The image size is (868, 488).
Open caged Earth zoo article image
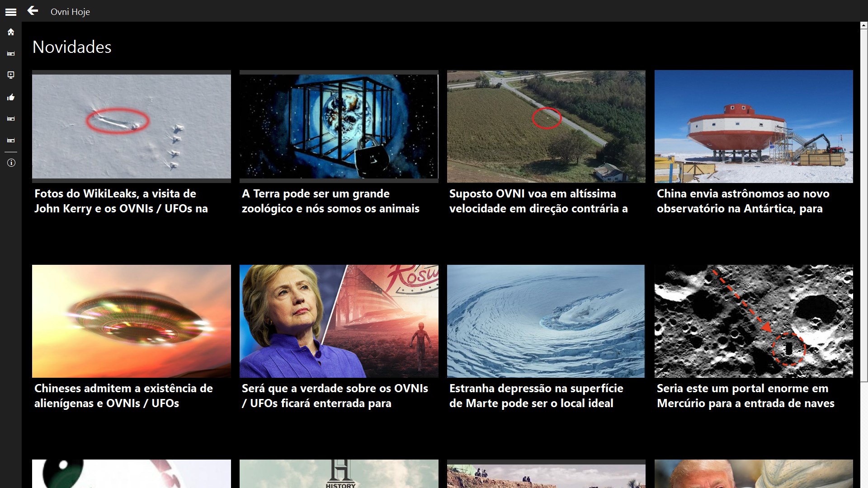point(339,126)
